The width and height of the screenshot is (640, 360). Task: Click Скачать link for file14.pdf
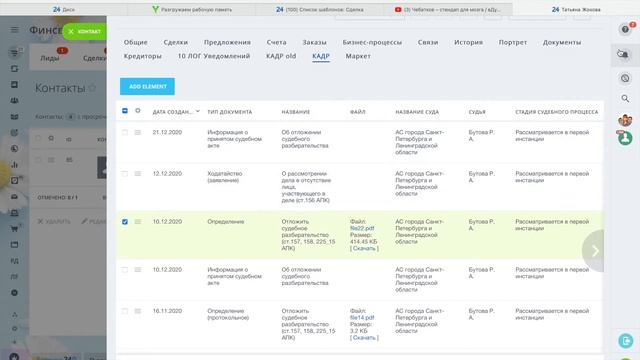(364, 338)
